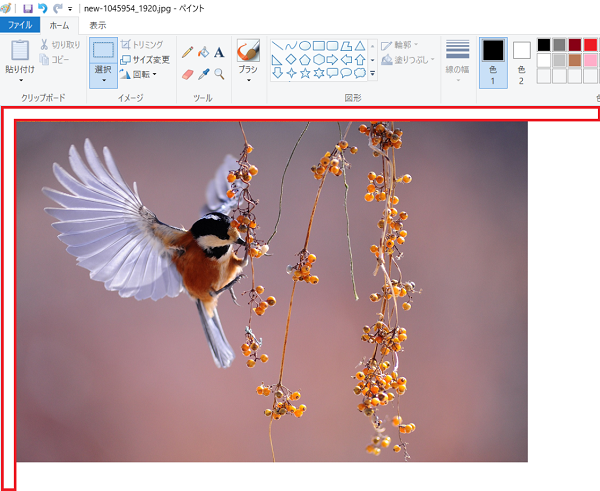
Task: Click コピー (Copy)
Action: [x=55, y=60]
